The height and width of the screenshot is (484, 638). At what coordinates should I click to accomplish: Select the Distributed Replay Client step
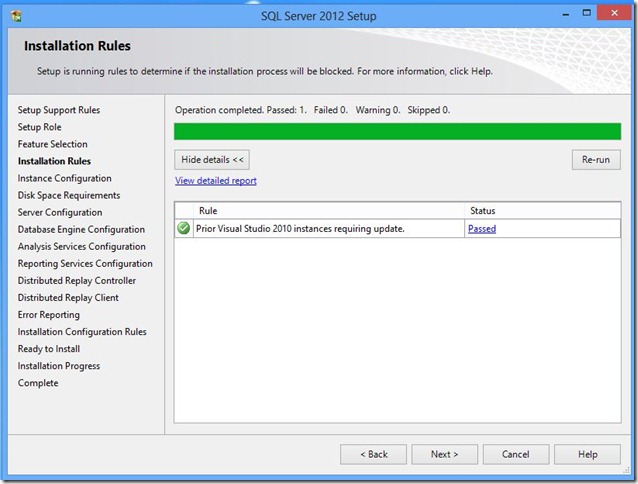[x=68, y=298]
